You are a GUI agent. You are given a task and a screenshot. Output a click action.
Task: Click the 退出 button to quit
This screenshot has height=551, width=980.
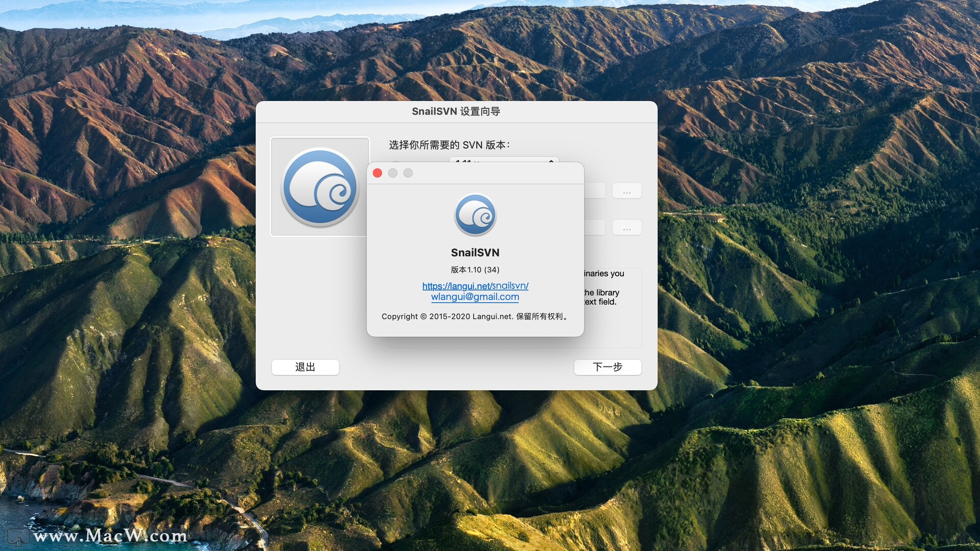pos(305,367)
